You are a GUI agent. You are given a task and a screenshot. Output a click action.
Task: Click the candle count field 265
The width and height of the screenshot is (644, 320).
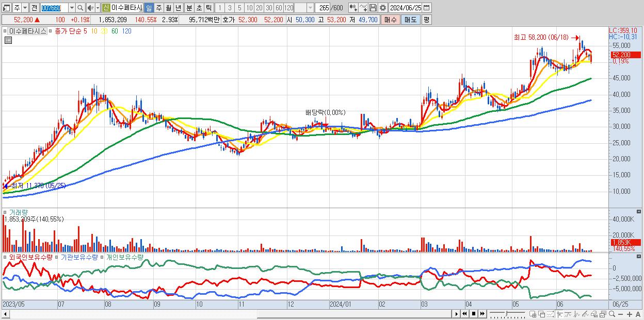tap(323, 8)
